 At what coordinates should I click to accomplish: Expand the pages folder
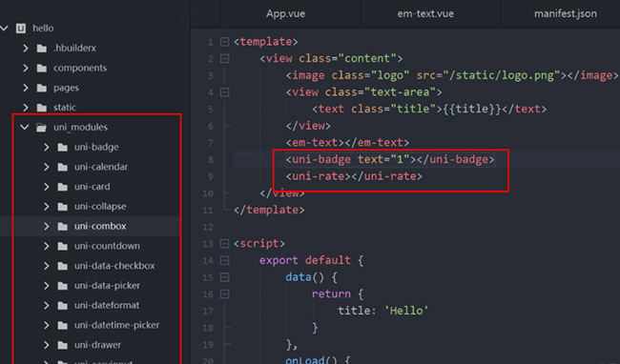[x=26, y=88]
